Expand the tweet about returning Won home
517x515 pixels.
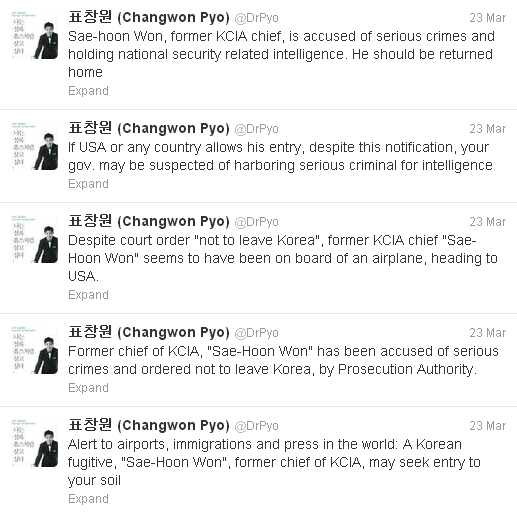(x=88, y=91)
